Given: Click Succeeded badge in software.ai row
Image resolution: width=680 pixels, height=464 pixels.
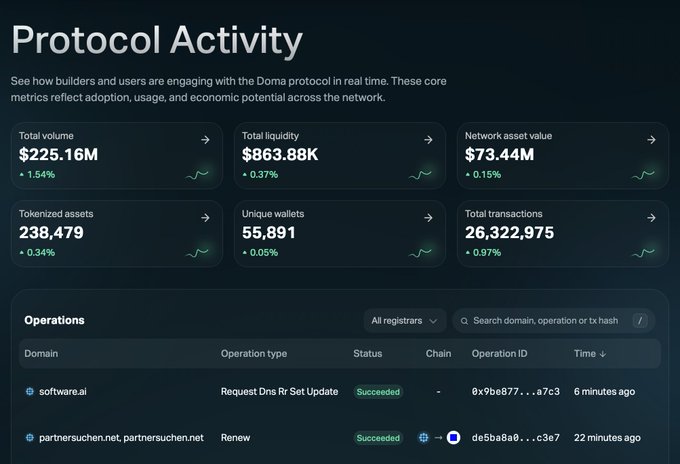Looking at the screenshot, I should pyautogui.click(x=378, y=392).
